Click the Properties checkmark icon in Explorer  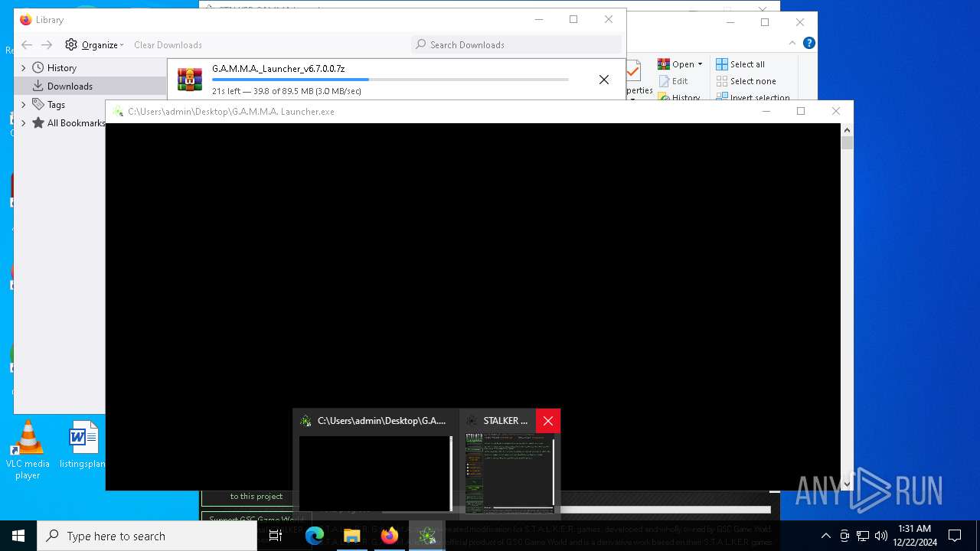point(633,71)
